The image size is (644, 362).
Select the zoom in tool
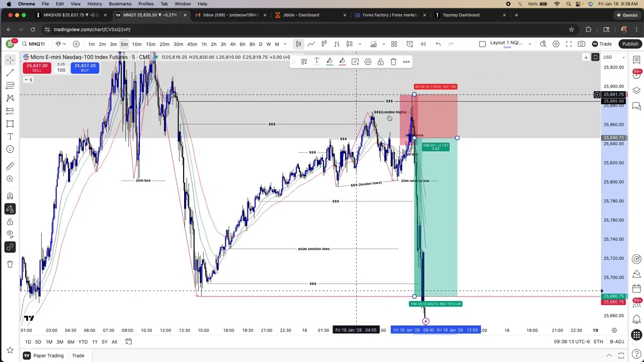[10, 179]
